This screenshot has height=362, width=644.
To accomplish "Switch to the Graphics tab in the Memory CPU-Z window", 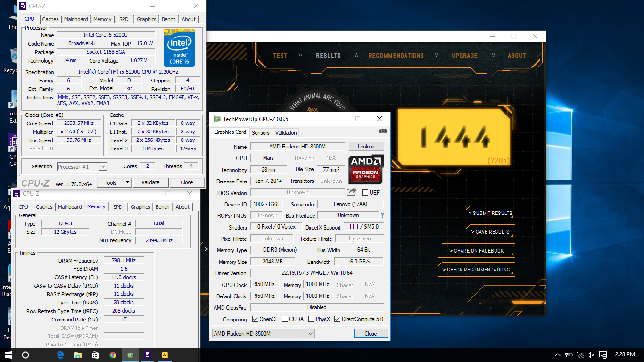I will (140, 207).
